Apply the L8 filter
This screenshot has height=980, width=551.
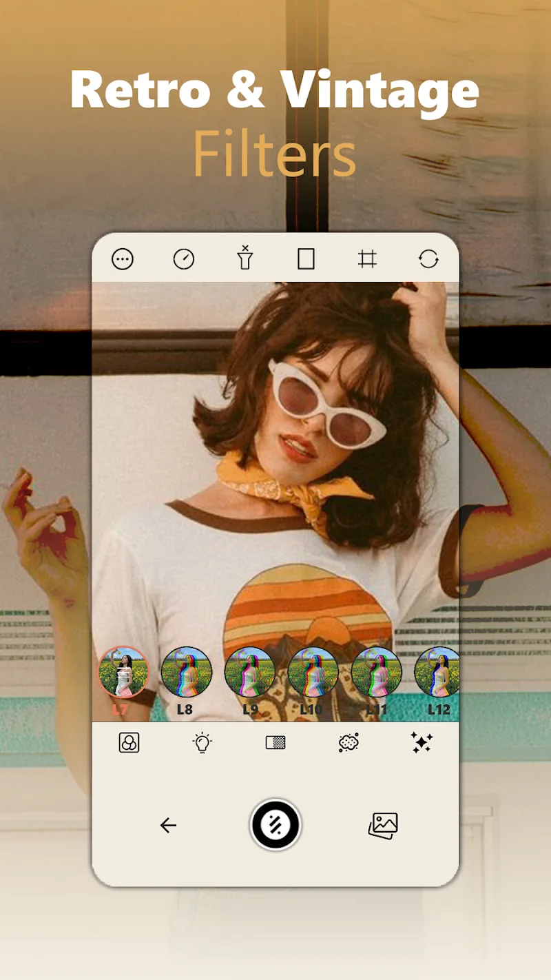(186, 672)
